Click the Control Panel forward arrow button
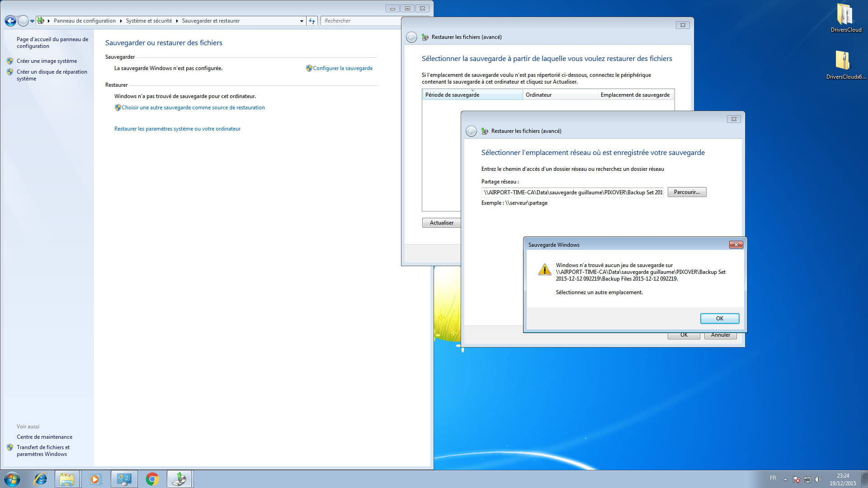Image resolution: width=868 pixels, height=488 pixels. pyautogui.click(x=23, y=21)
